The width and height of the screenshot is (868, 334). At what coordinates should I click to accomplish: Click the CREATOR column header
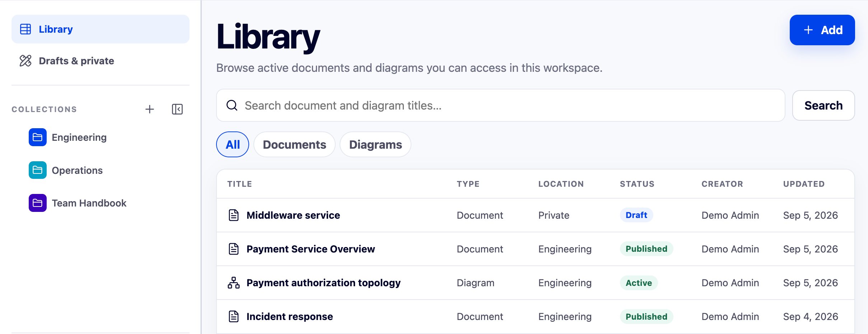722,184
